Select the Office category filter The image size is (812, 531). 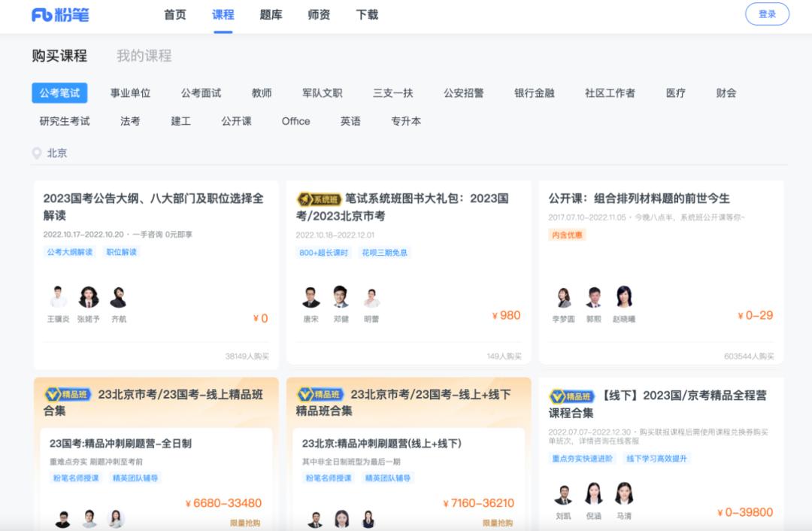pyautogui.click(x=295, y=121)
